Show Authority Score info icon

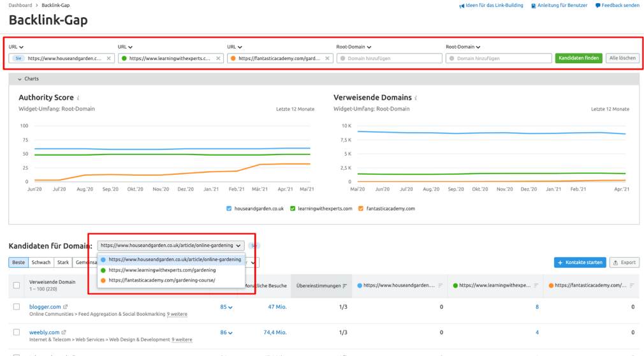point(78,98)
